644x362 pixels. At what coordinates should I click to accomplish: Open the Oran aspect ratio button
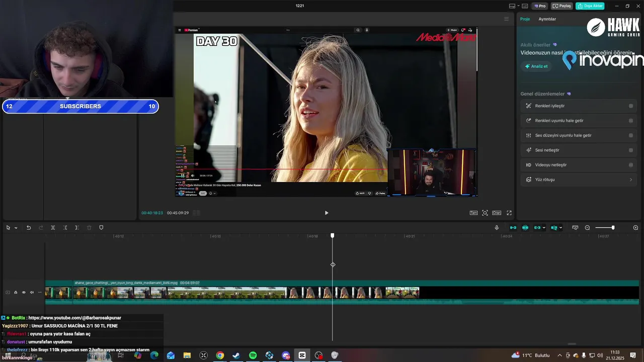pos(497,213)
